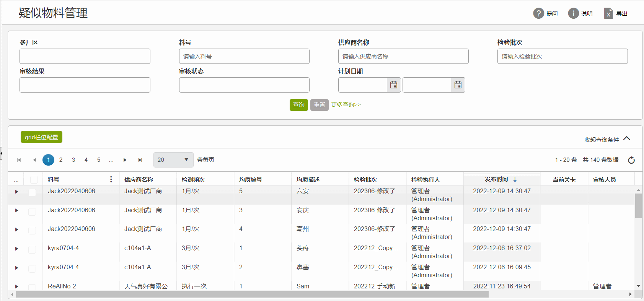Expand the row with 均质描述 安庆
This screenshot has width=644, height=301.
[x=16, y=210]
